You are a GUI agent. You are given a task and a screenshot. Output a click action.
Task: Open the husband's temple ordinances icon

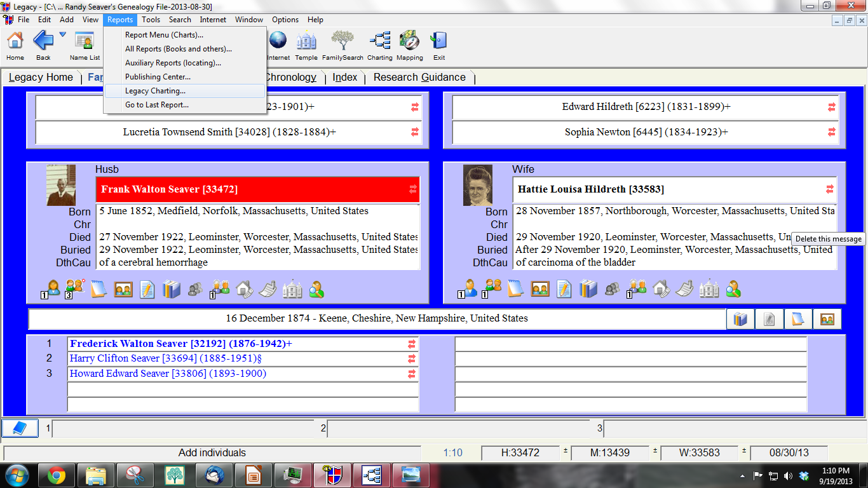292,289
